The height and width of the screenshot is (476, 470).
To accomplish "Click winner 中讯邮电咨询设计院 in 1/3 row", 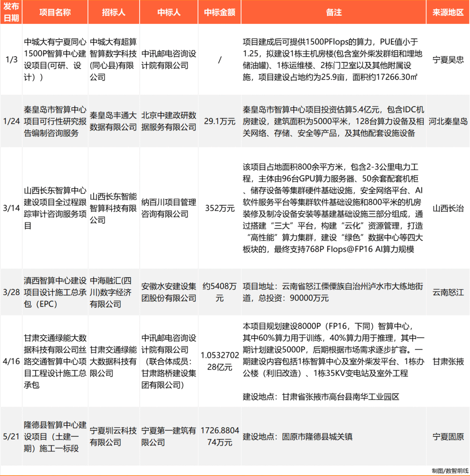I will [169, 60].
